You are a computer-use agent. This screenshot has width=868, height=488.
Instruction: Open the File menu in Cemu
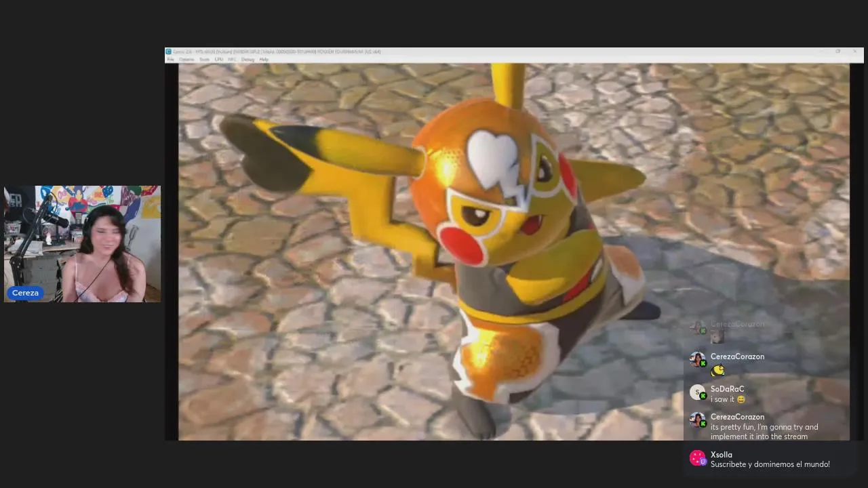[x=170, y=60]
